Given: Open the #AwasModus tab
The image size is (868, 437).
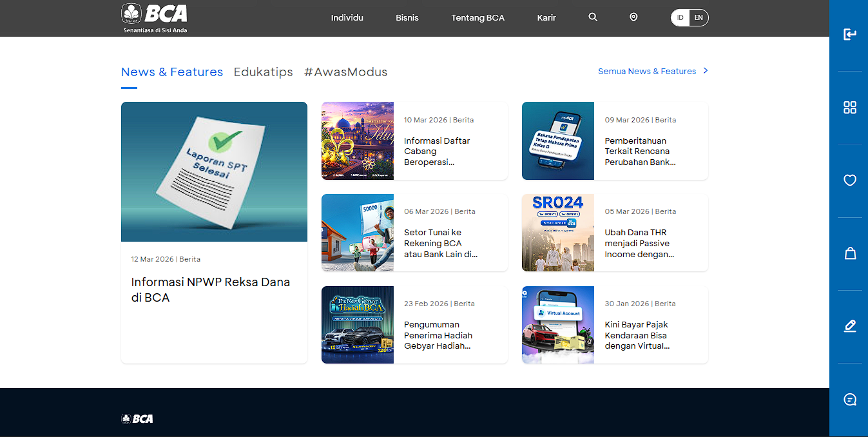Looking at the screenshot, I should pos(345,72).
